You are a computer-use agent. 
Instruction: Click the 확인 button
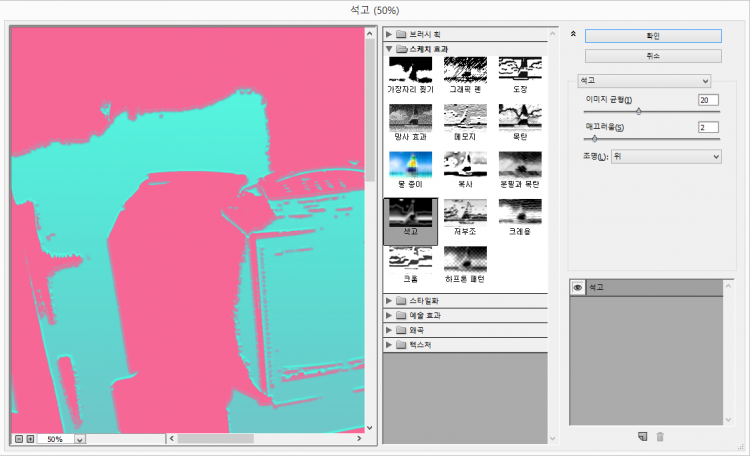pos(652,35)
